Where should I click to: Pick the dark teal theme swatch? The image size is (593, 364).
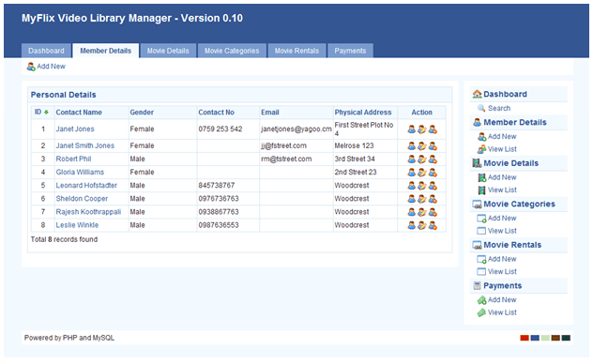566,338
